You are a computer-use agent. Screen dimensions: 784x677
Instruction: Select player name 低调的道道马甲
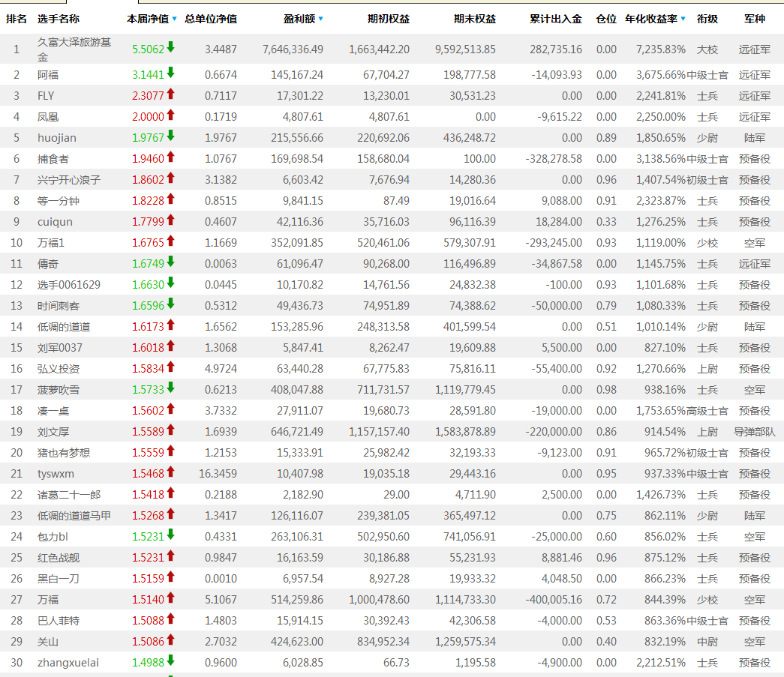tap(74, 516)
